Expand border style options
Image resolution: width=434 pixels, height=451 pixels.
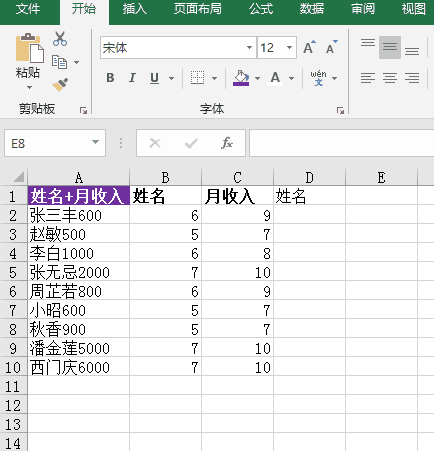(214, 78)
